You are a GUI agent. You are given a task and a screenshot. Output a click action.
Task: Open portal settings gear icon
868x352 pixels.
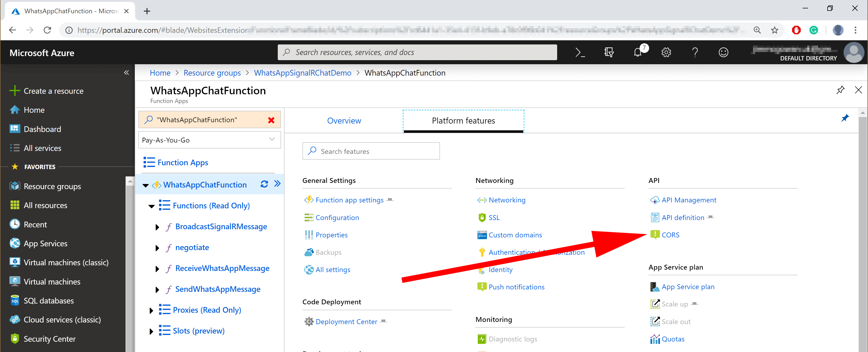[x=666, y=52]
